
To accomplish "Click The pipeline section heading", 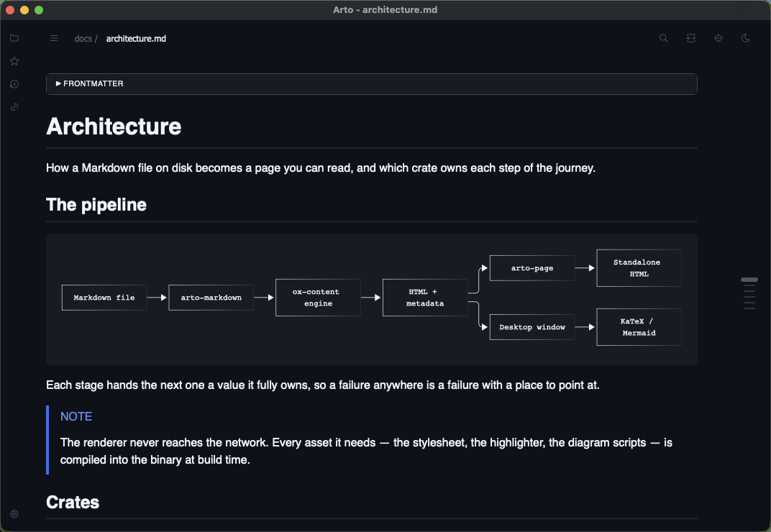I will point(96,205).
